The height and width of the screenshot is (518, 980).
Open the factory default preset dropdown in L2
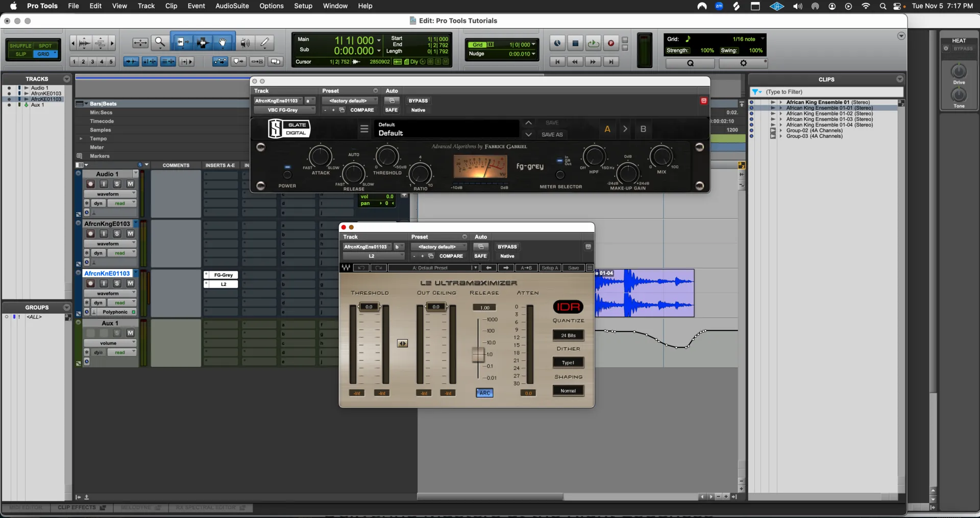point(438,246)
